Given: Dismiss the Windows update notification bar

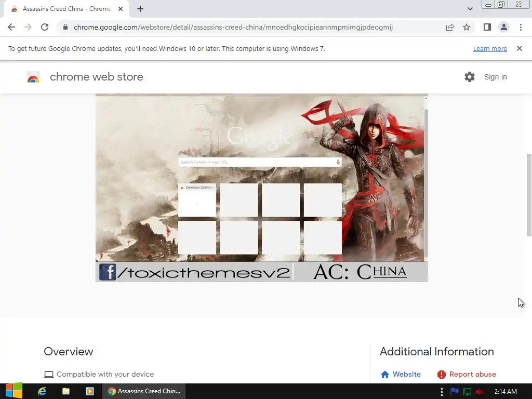Looking at the screenshot, I should pos(520,48).
